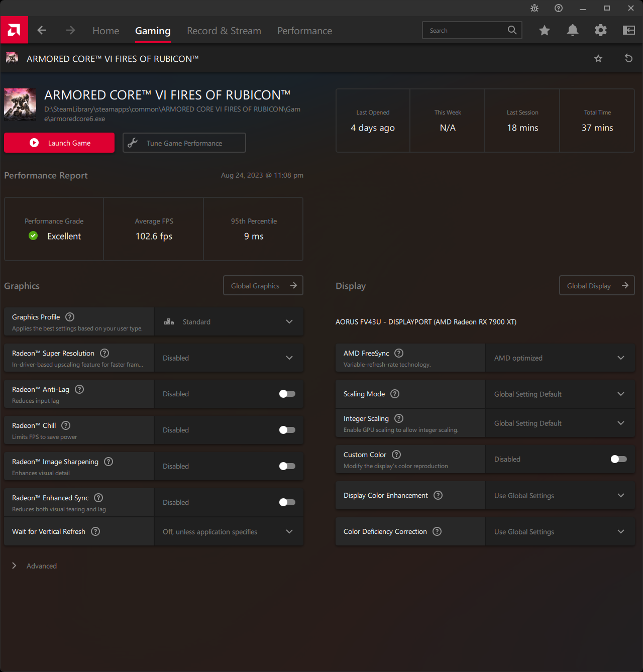The width and height of the screenshot is (643, 672).
Task: Switch to the Home tab
Action: (x=105, y=31)
